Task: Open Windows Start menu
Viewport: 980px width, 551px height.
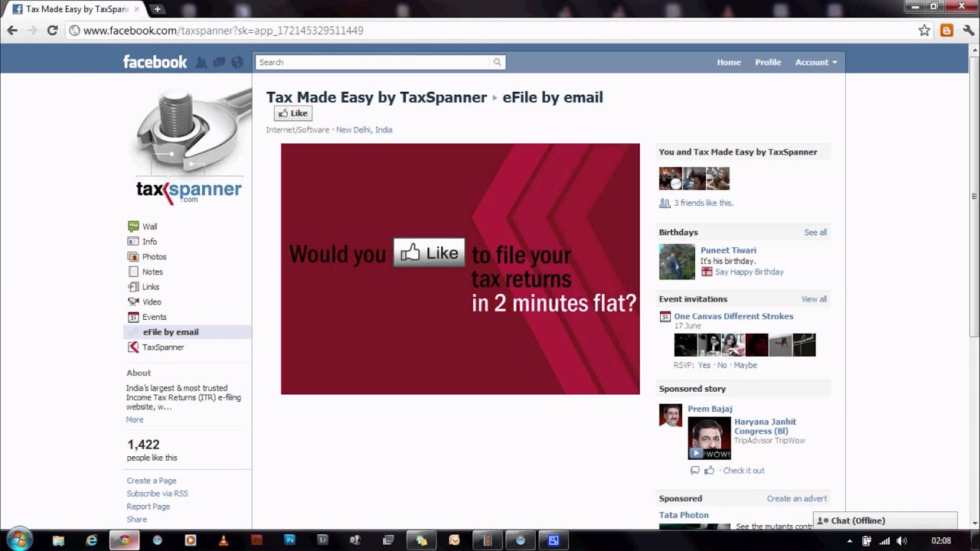Action: [18, 540]
